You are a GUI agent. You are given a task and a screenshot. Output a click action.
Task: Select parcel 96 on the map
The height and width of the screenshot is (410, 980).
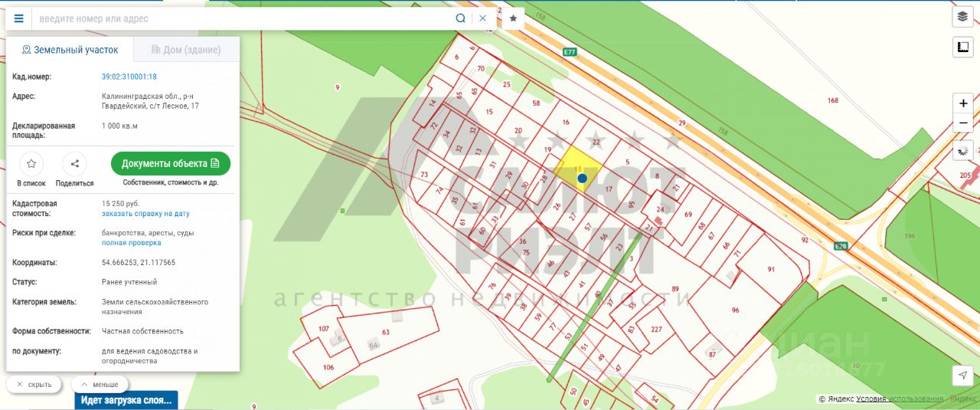[x=735, y=310]
